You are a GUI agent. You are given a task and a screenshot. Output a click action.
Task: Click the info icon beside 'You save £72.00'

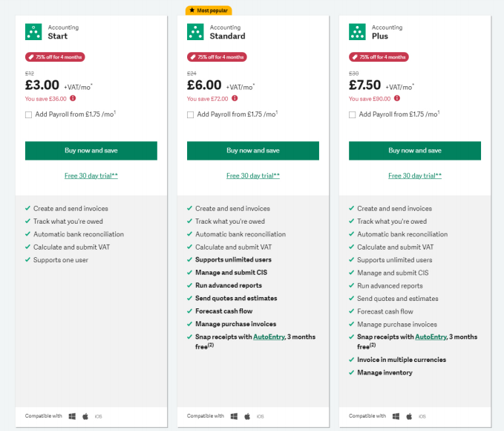coord(235,98)
